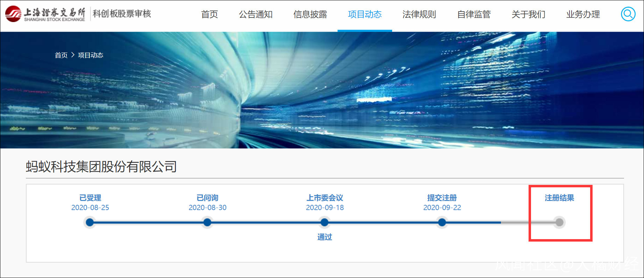Viewport: 644px width, 278px height.
Task: Click the 提交注册 stage label
Action: [x=442, y=198]
